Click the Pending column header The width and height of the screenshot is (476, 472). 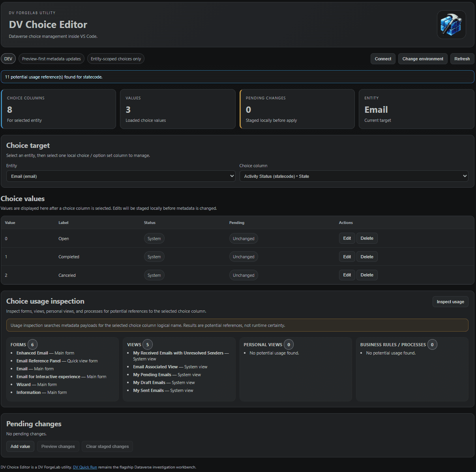pos(237,223)
